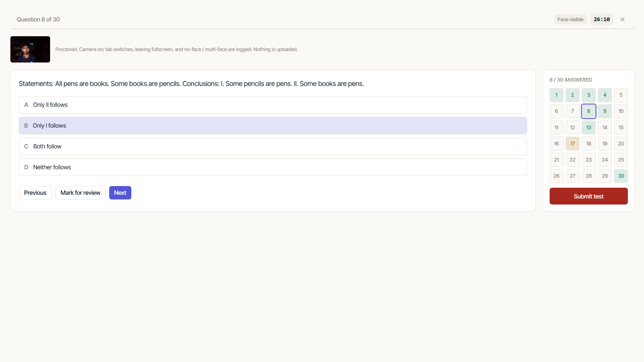
Task: Jump to question 1 in navigator
Action: 556,95
